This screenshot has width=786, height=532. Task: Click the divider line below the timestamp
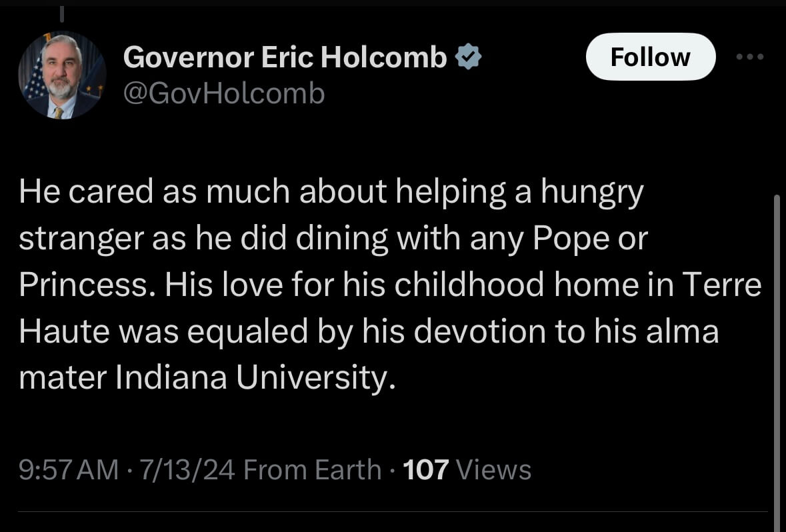393,512
